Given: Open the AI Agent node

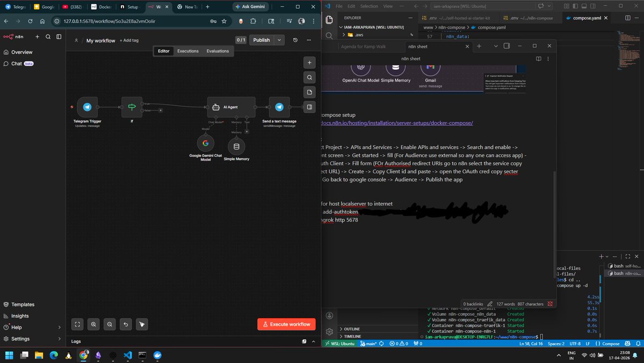Looking at the screenshot, I should click(x=230, y=107).
